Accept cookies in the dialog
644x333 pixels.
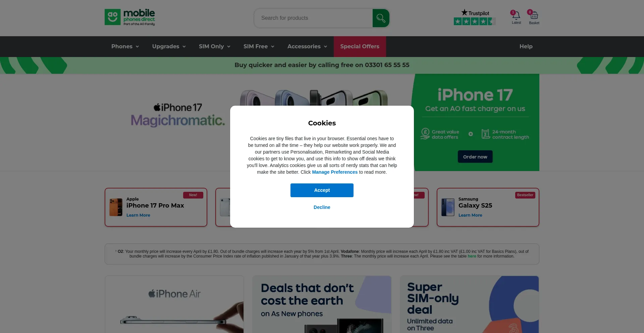click(x=322, y=190)
